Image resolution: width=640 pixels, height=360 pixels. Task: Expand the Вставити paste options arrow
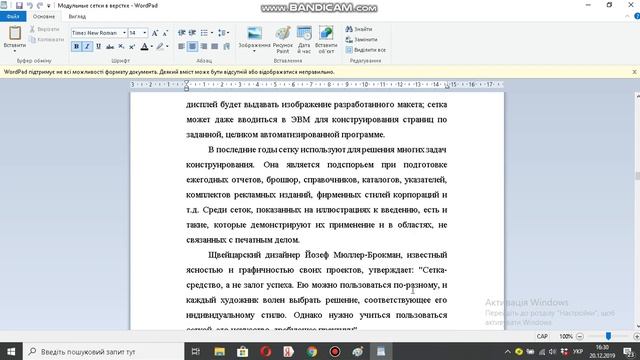click(x=15, y=51)
